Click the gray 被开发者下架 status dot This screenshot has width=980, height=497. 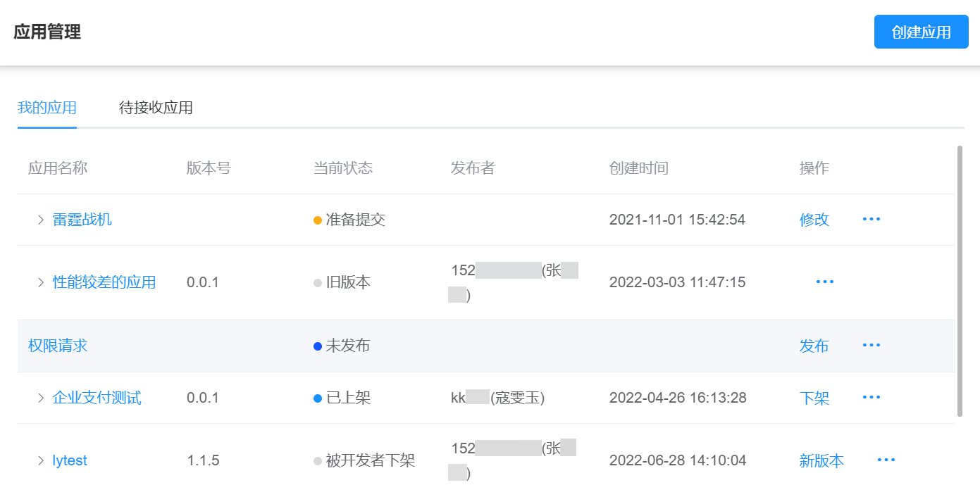tap(318, 460)
